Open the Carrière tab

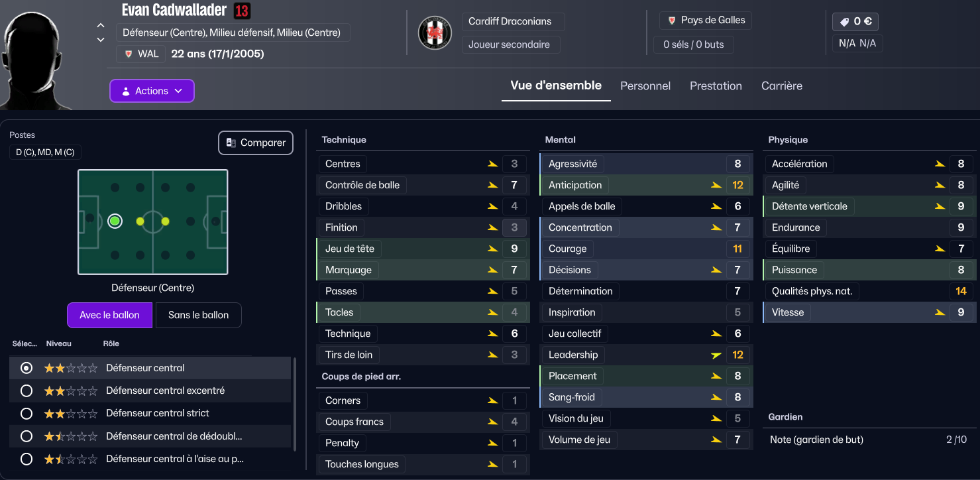(x=781, y=86)
